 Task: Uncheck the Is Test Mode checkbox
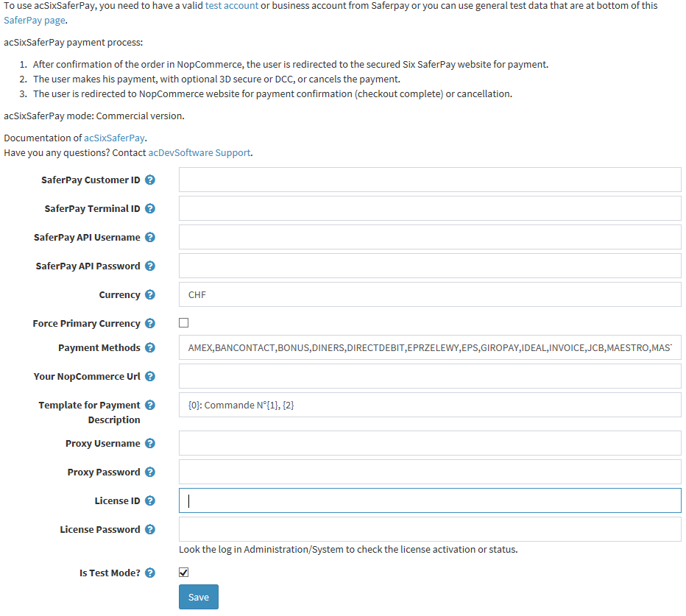(184, 573)
